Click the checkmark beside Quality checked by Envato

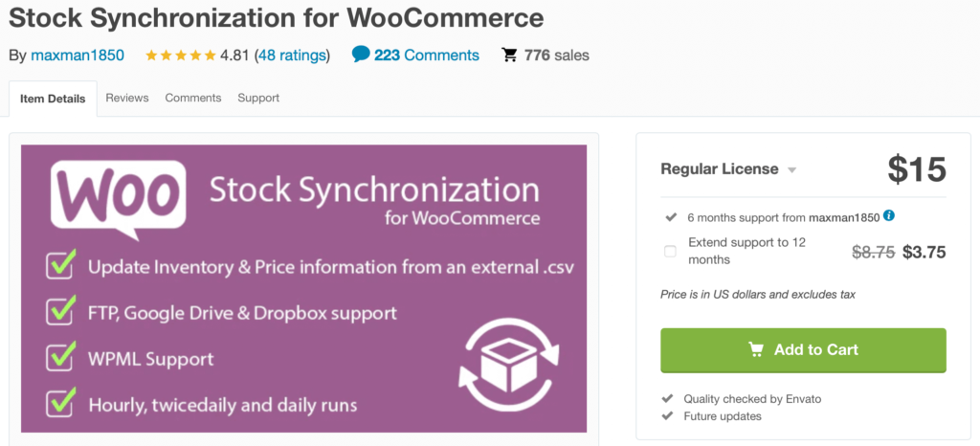click(668, 398)
